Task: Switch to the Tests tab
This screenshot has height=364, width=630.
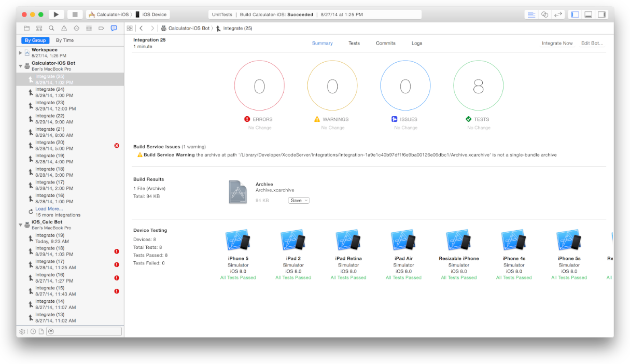Action: tap(354, 43)
